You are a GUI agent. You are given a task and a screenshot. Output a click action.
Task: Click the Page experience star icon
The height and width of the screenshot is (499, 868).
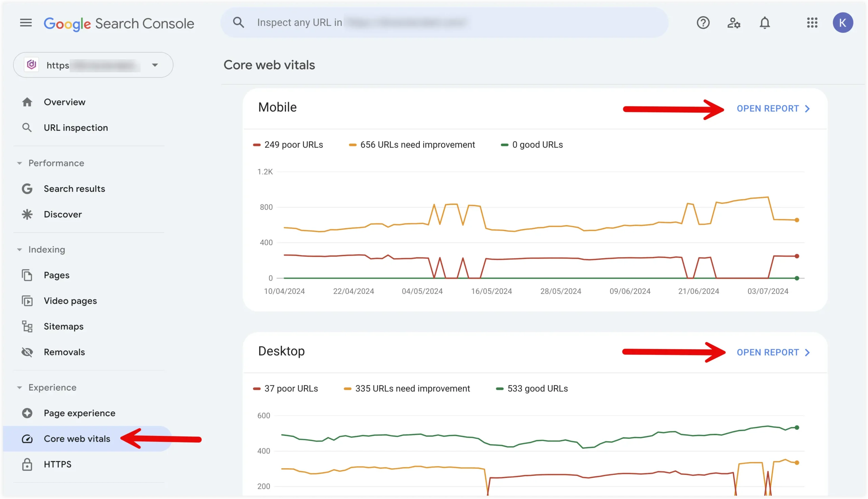(27, 413)
